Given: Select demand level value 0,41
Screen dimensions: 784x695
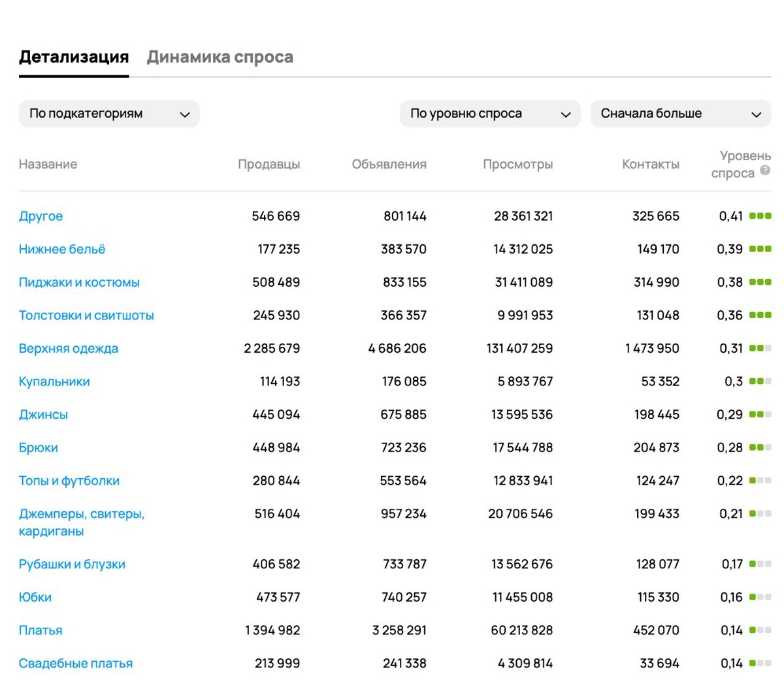Looking at the screenshot, I should (x=730, y=216).
